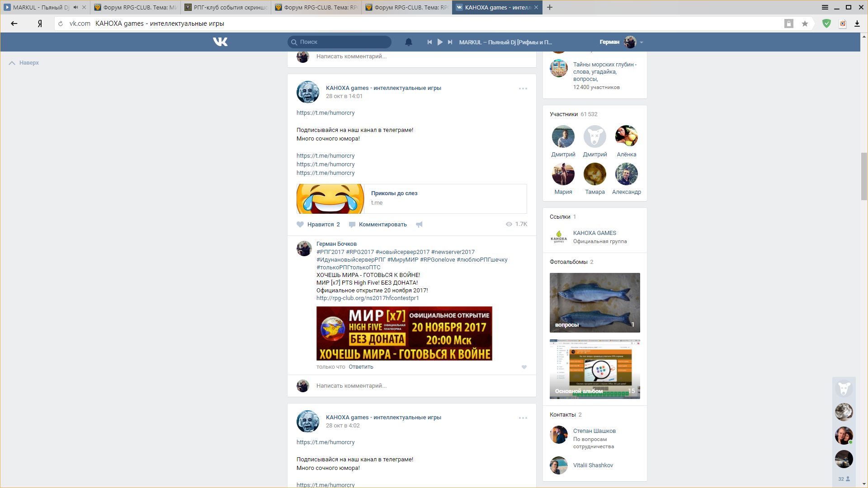Switch to first Форум RPG-CLUB tab
The width and height of the screenshot is (868, 488).
(136, 7)
